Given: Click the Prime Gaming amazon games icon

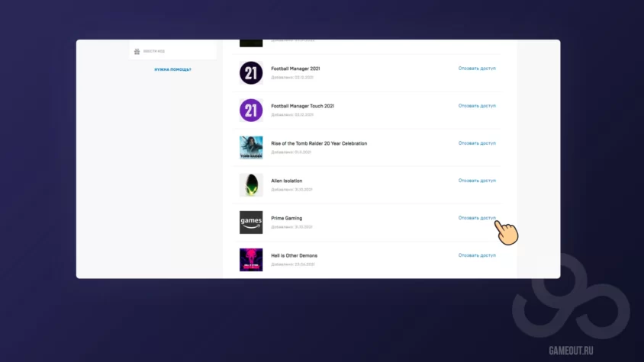Looking at the screenshot, I should (251, 223).
